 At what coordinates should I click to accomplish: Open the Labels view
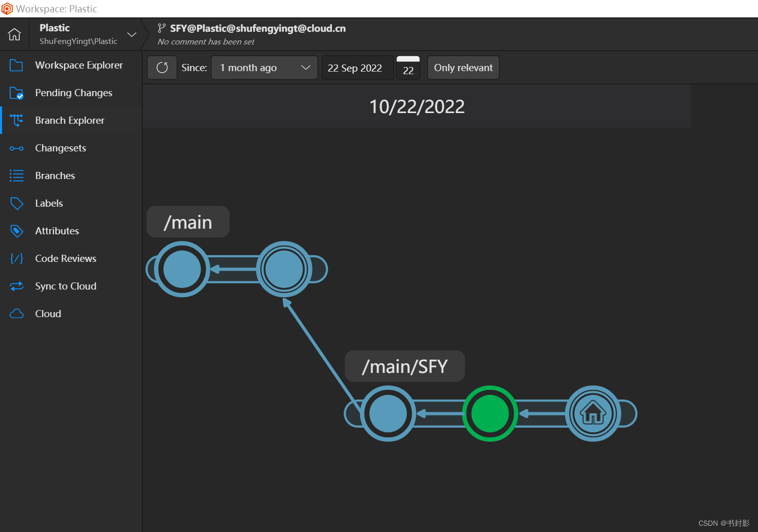point(71,203)
